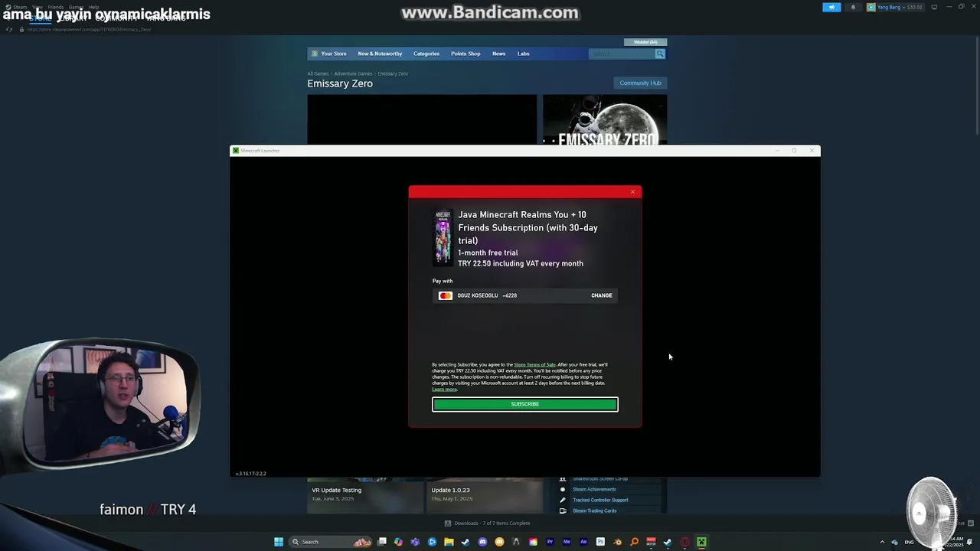The width and height of the screenshot is (980, 551).
Task: Open Steam Trading Cards feature link
Action: (x=594, y=510)
